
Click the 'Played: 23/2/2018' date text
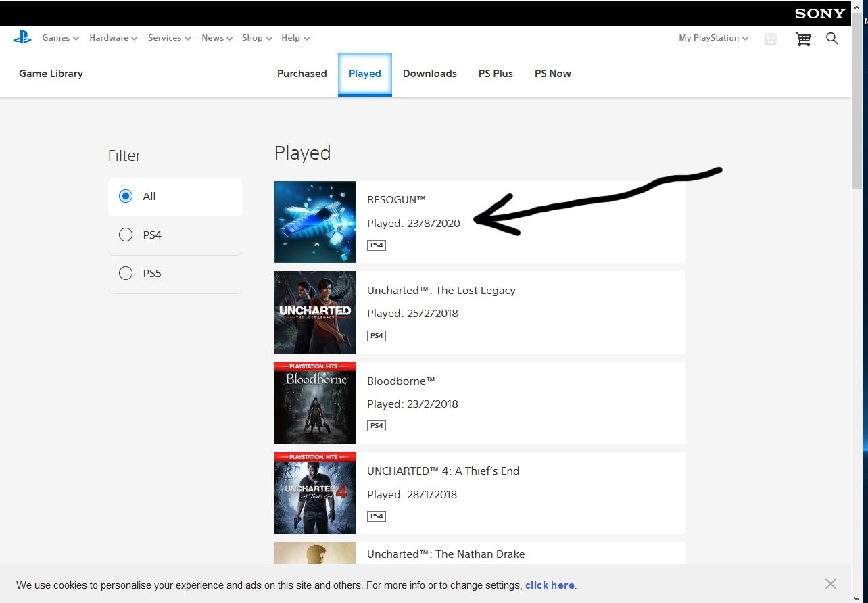[x=413, y=404]
